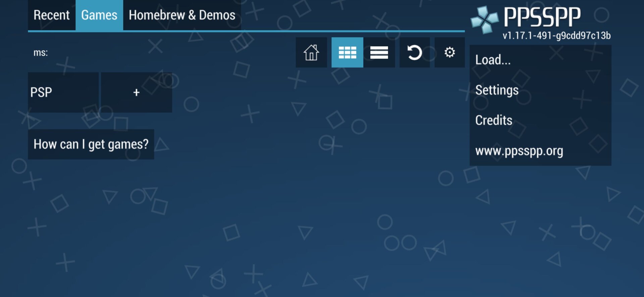Open the PSP folder
Screen dimensions: 644x297
(x=63, y=93)
